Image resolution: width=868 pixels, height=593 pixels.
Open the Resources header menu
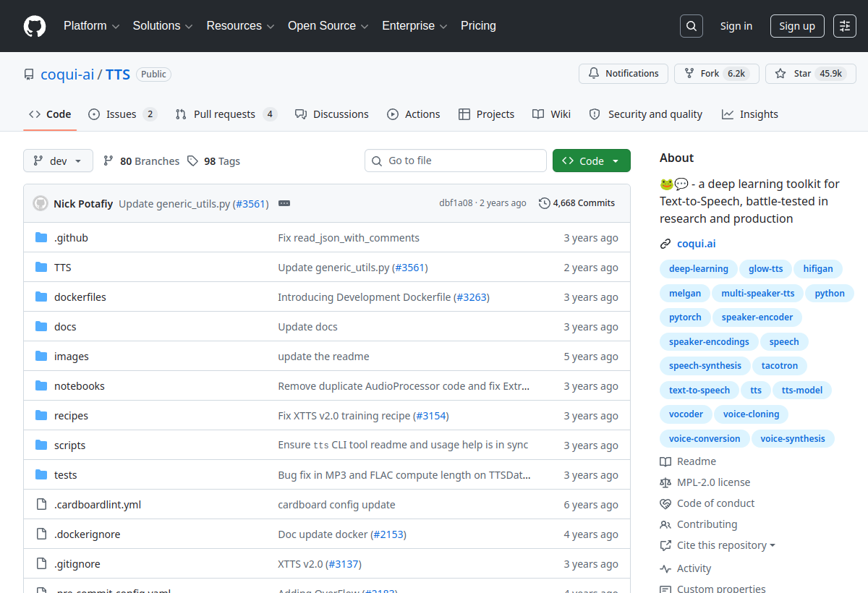click(240, 26)
